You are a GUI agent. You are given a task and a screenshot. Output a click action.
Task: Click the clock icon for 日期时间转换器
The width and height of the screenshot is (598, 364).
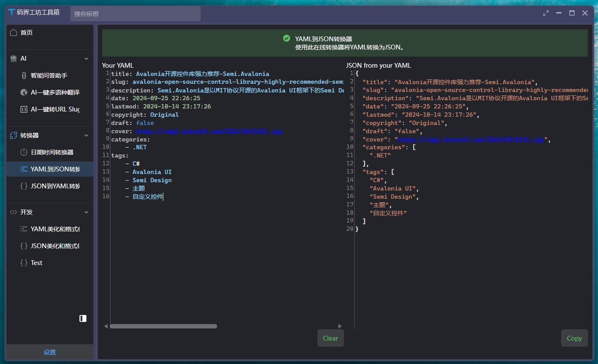[24, 152]
